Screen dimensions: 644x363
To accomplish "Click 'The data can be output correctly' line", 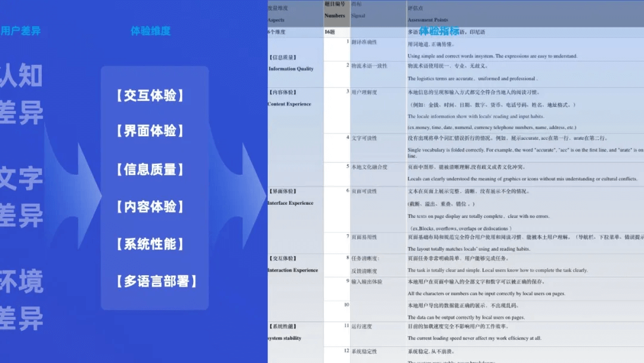I will pos(466,318).
